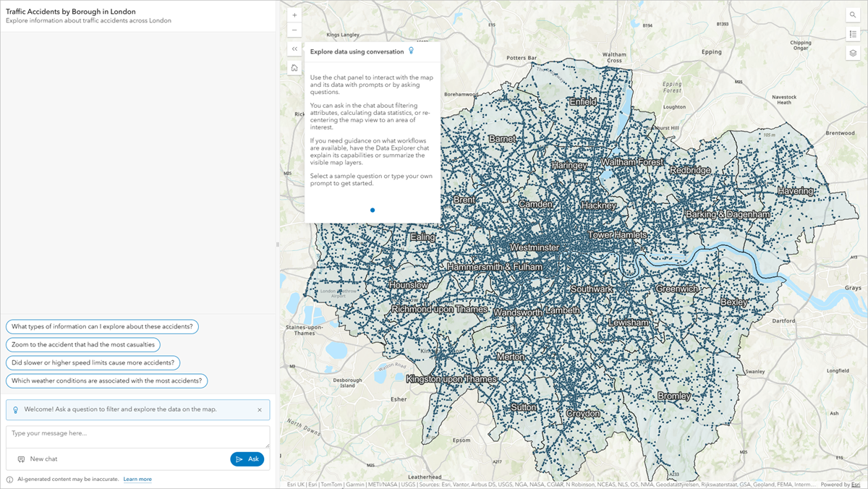This screenshot has width=868, height=489.
Task: Click the lightbulb icon beside Explore data heading
Action: tap(412, 51)
